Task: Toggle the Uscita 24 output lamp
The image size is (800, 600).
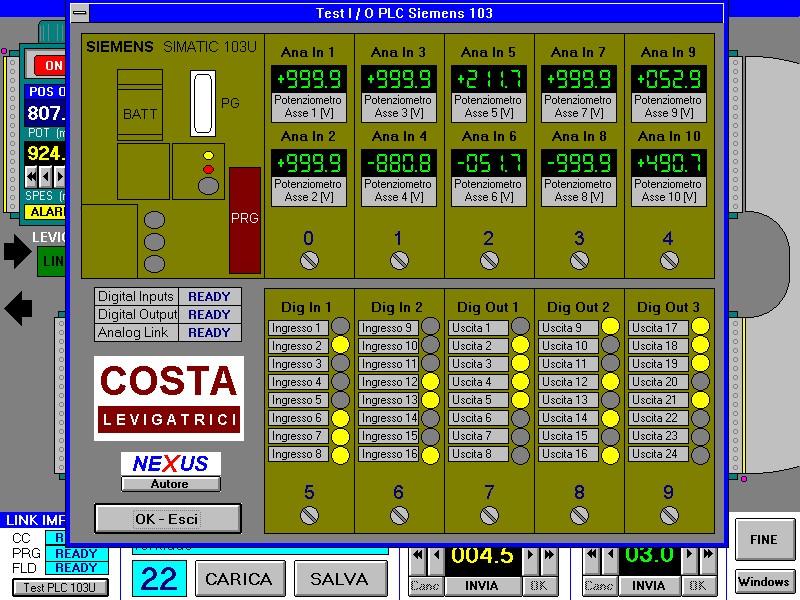Action: tap(701, 455)
